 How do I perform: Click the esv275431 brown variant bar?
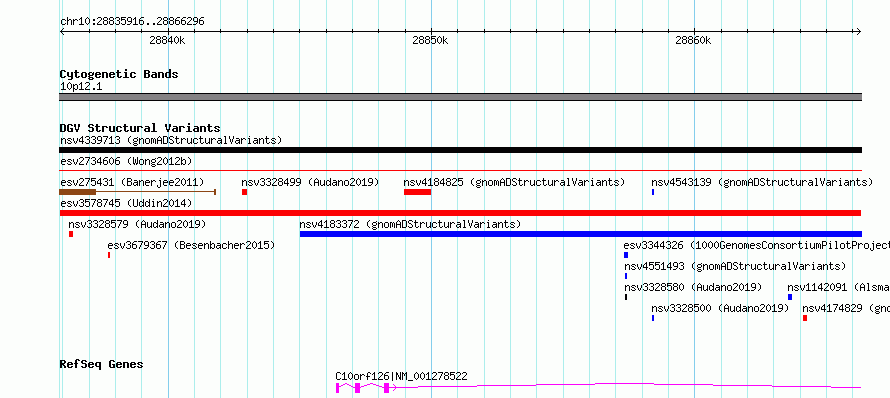tap(138, 192)
